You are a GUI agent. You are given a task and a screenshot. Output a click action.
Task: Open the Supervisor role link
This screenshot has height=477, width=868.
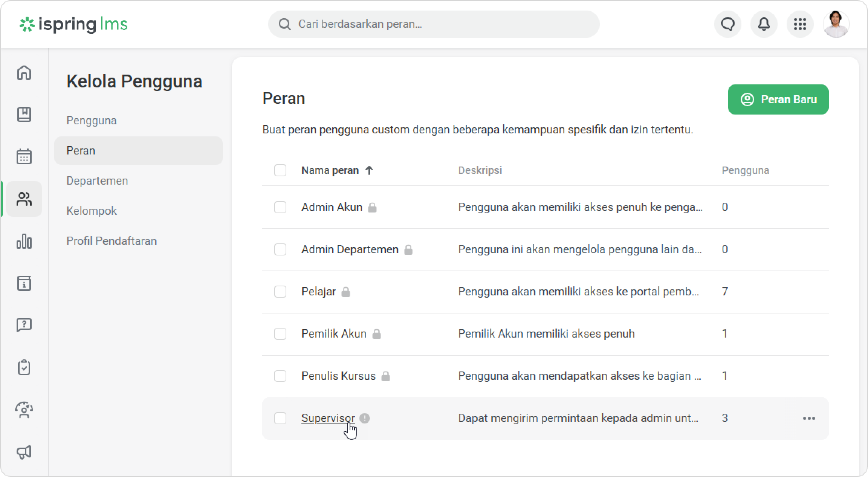[x=328, y=418]
